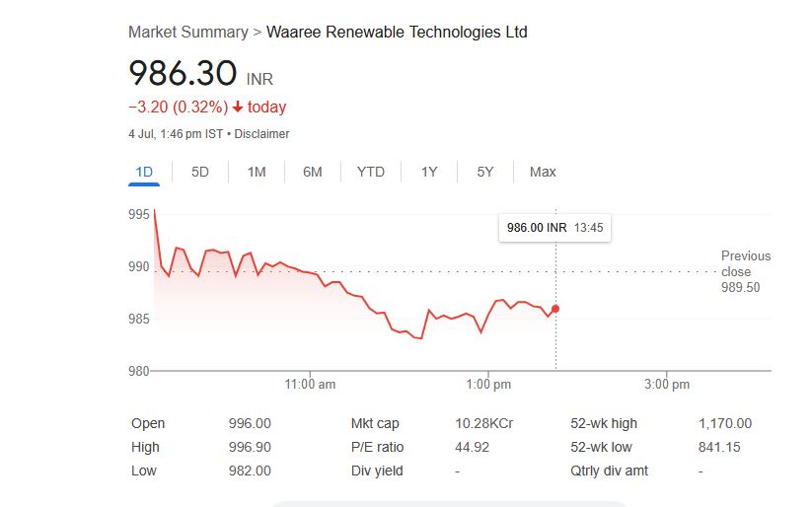Click the P/E ratio label

(377, 447)
